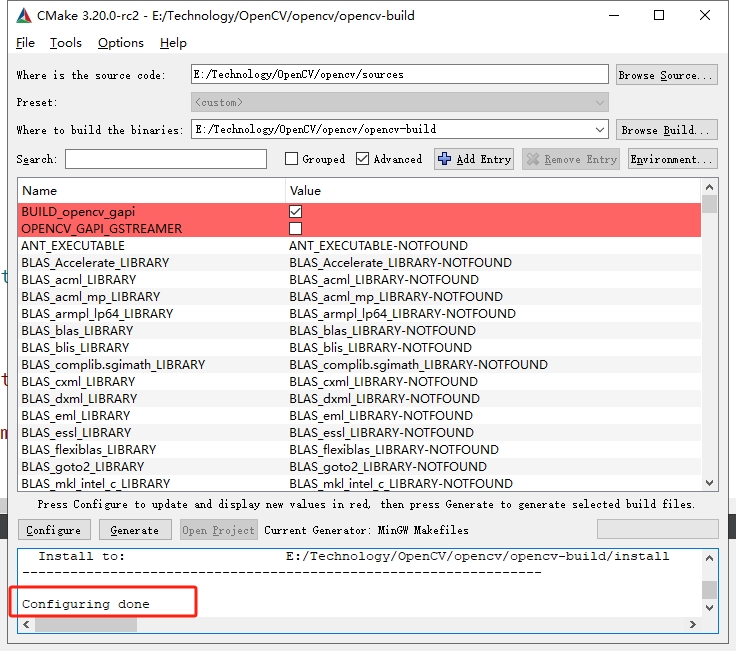Untick the Advanced checkbox
736x651 pixels.
(x=362, y=159)
